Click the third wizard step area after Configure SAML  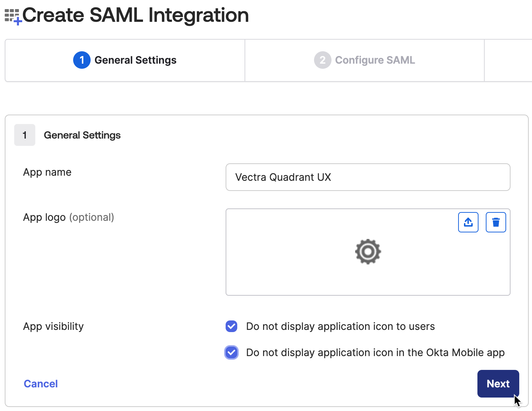(x=508, y=60)
